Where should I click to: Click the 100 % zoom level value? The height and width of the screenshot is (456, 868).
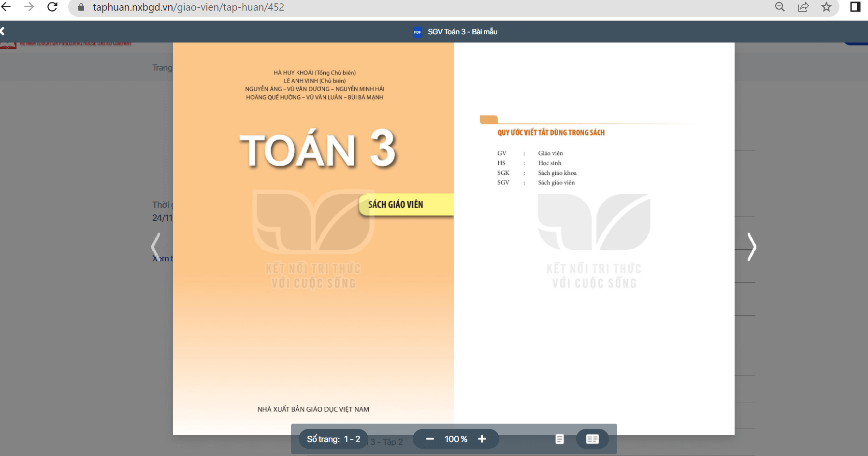coord(456,439)
